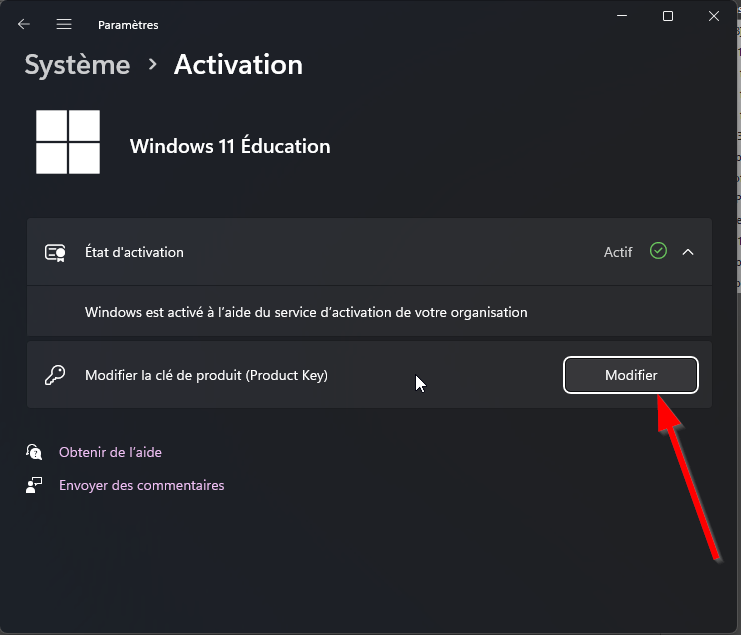Maximize the Paramètres window
Screen dimensions: 741x635
668,16
